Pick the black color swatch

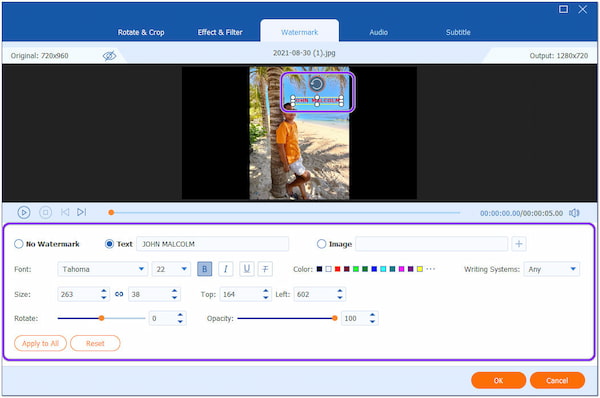click(x=320, y=269)
